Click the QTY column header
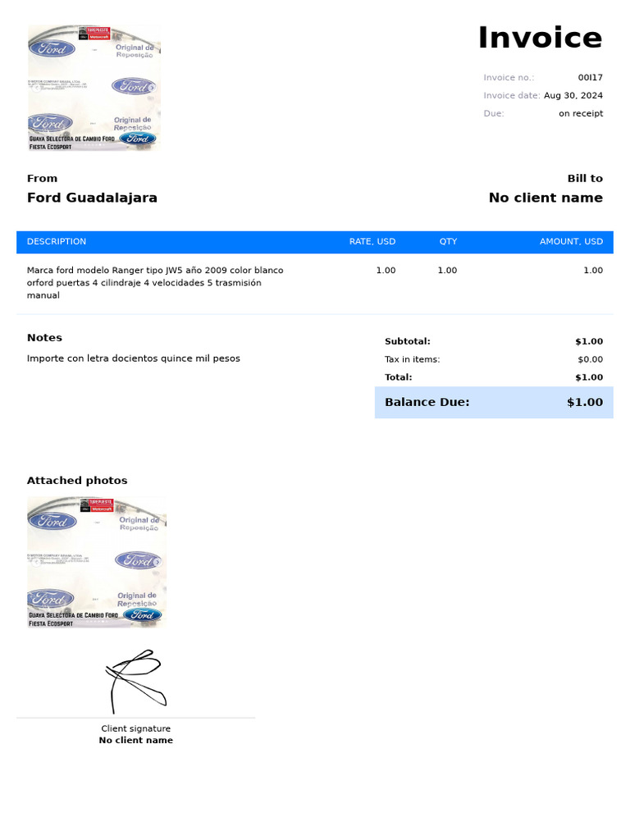This screenshot has height=840, width=630. (x=448, y=242)
